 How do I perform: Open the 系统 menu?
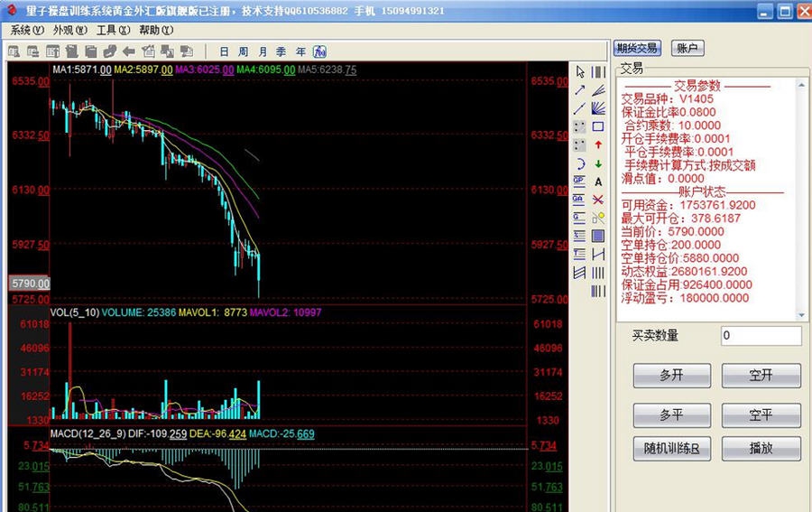click(x=27, y=30)
